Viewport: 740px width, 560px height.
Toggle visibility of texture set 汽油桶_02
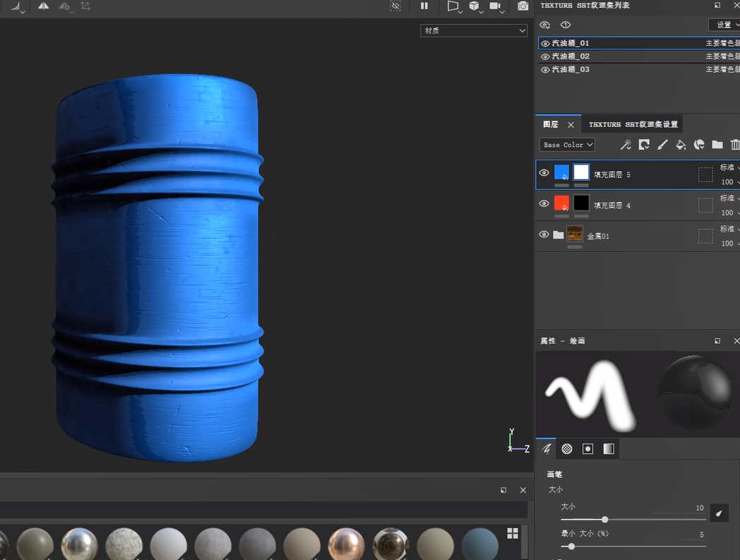coord(545,56)
